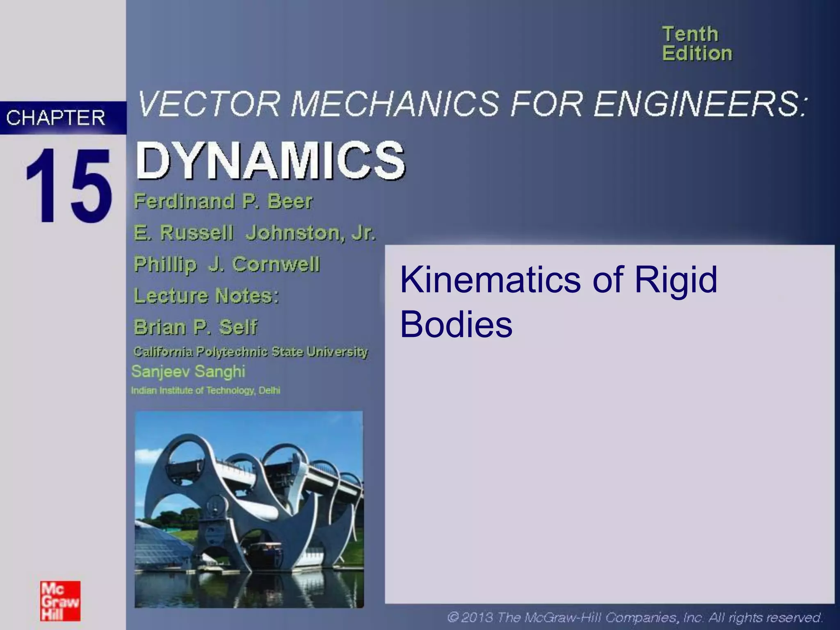Click author E. Russell Johnston, Jr.
840x630 pixels.
pos(254,233)
